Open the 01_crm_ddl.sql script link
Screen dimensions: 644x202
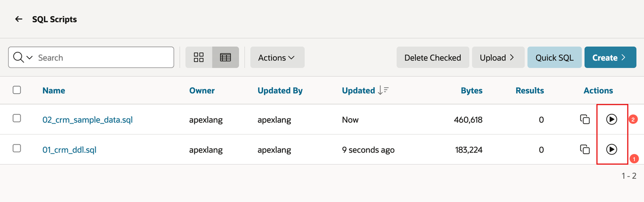point(69,150)
